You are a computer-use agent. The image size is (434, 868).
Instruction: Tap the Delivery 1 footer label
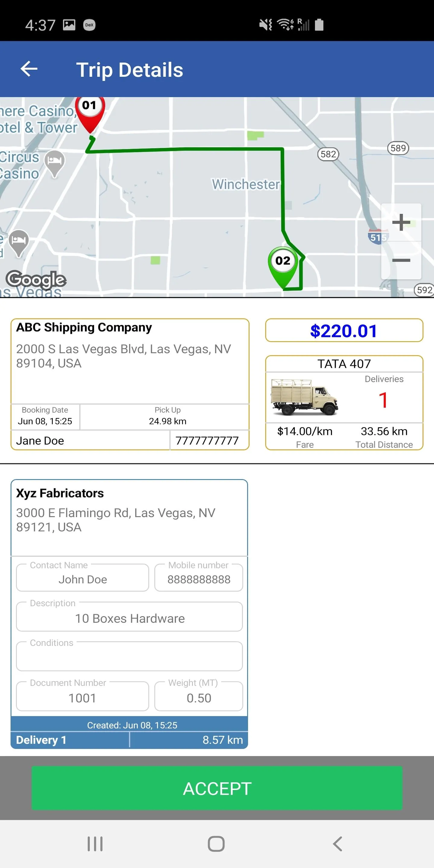pyautogui.click(x=41, y=740)
